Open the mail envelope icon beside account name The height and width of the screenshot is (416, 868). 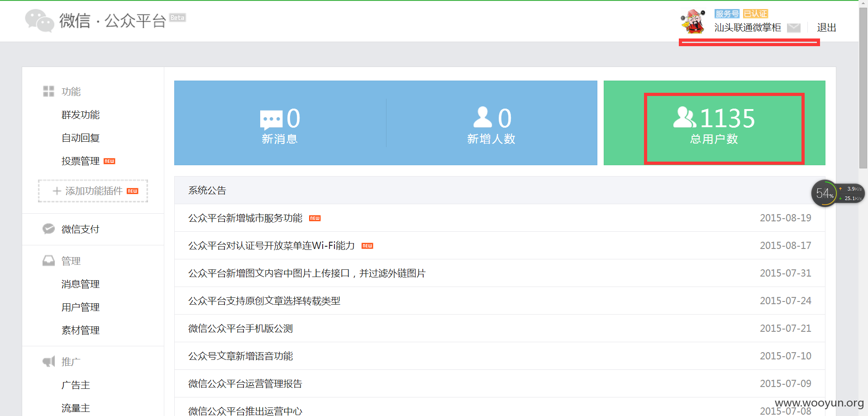[x=794, y=28]
